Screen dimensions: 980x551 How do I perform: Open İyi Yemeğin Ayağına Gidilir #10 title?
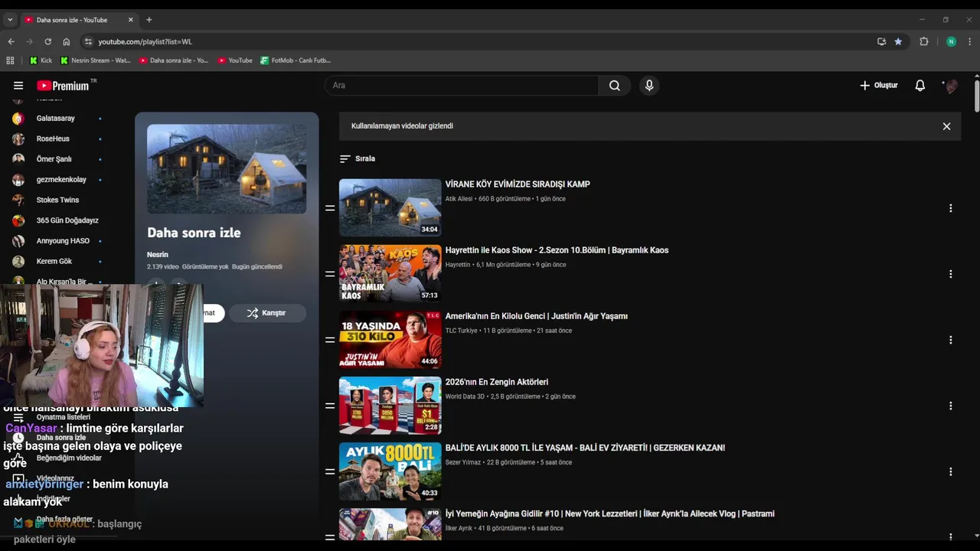[609, 514]
